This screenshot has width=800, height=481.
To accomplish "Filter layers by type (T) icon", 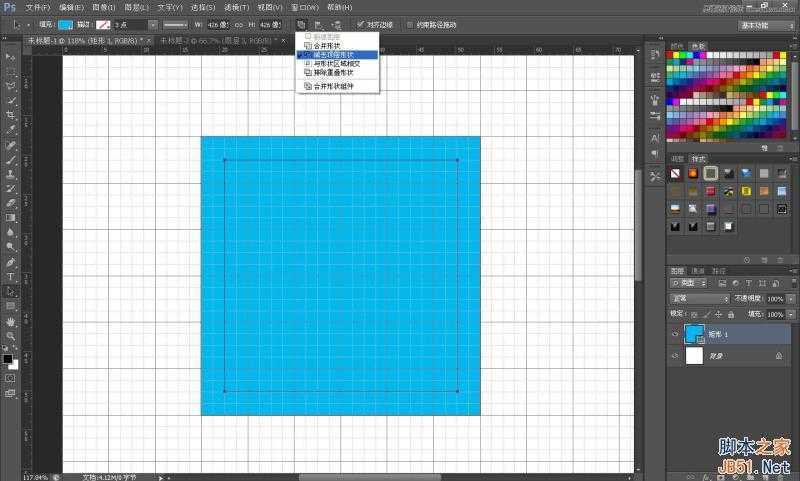I will pyautogui.click(x=748, y=283).
